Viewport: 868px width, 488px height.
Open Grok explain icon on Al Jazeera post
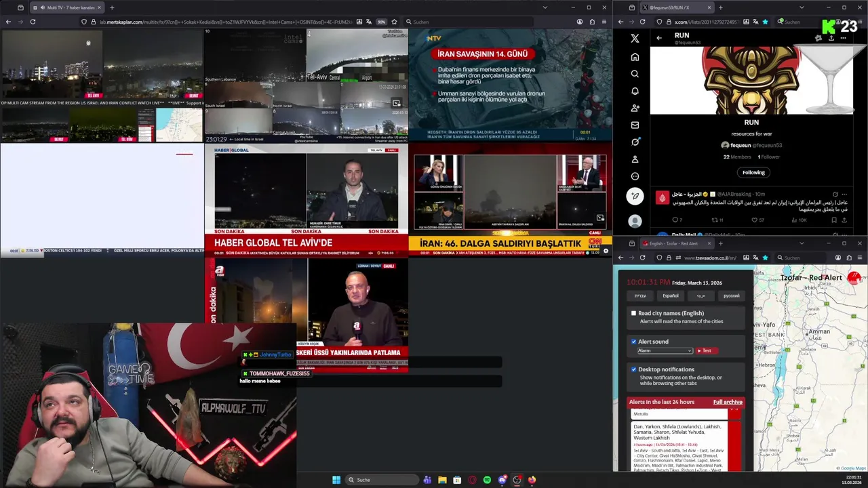click(835, 195)
